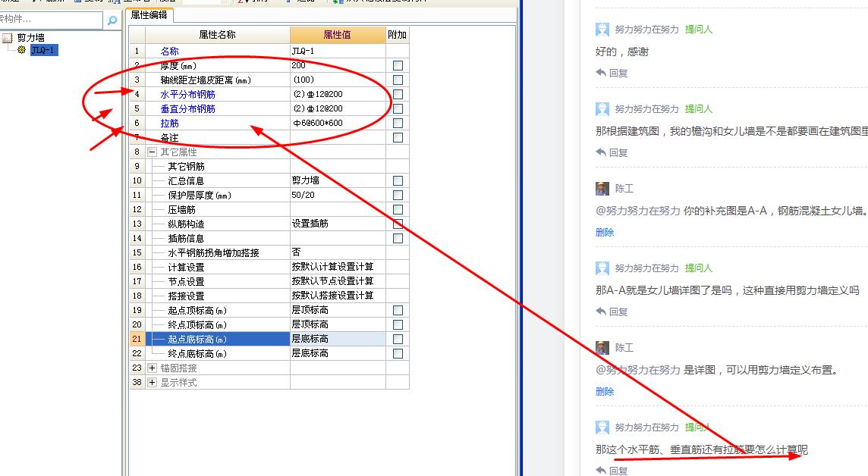
Task: Click 属性值 column header
Action: click(337, 35)
